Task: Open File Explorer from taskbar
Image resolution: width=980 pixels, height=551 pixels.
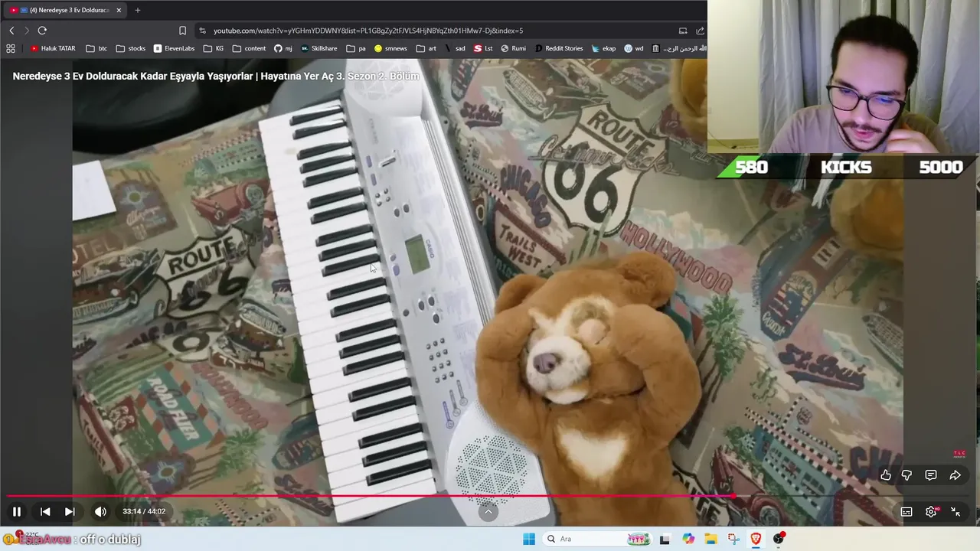Action: tap(710, 539)
